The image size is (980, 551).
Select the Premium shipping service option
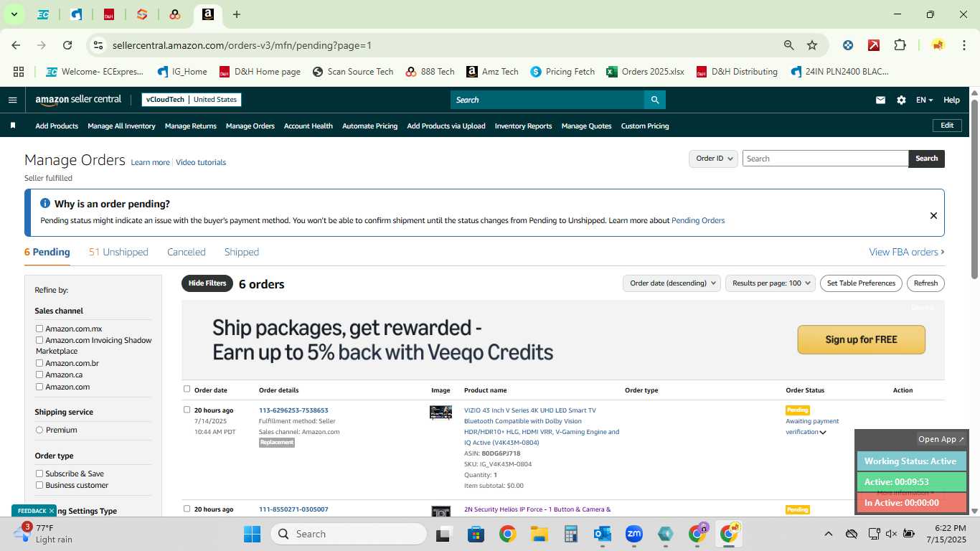tap(39, 430)
